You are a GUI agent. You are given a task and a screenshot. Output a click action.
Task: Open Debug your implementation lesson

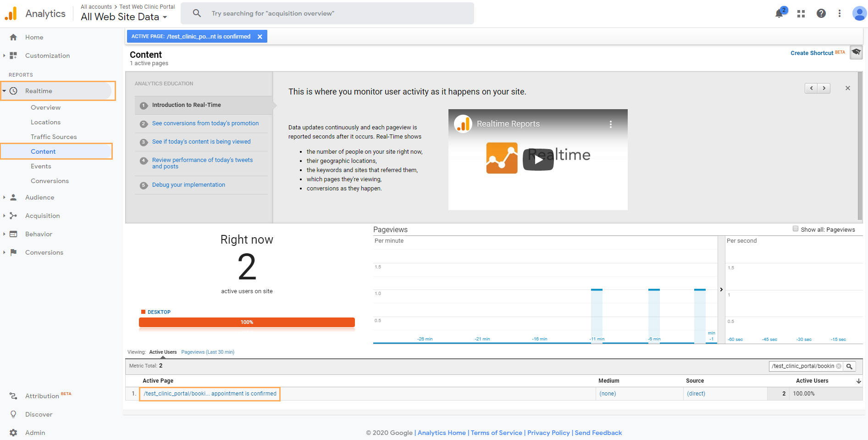click(188, 185)
